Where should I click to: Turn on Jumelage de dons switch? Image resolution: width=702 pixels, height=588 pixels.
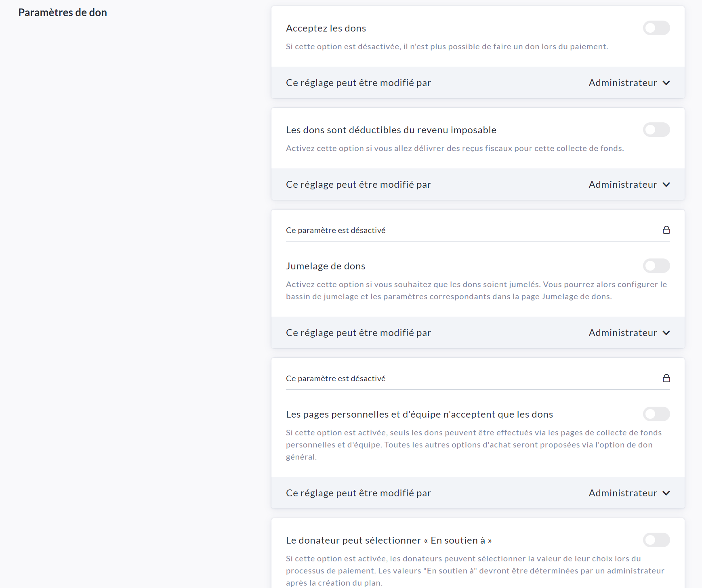656,266
